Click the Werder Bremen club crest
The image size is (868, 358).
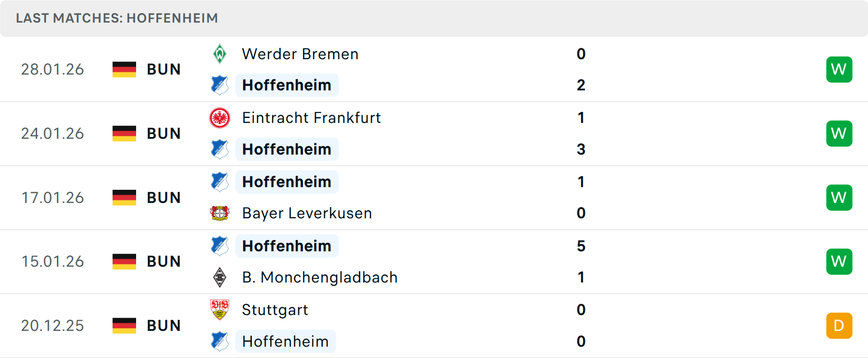220,54
